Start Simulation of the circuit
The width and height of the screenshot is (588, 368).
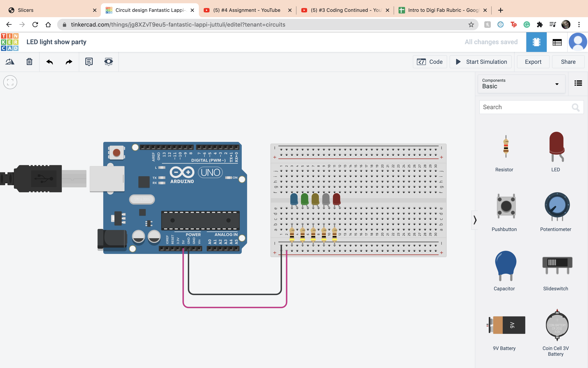pos(481,62)
